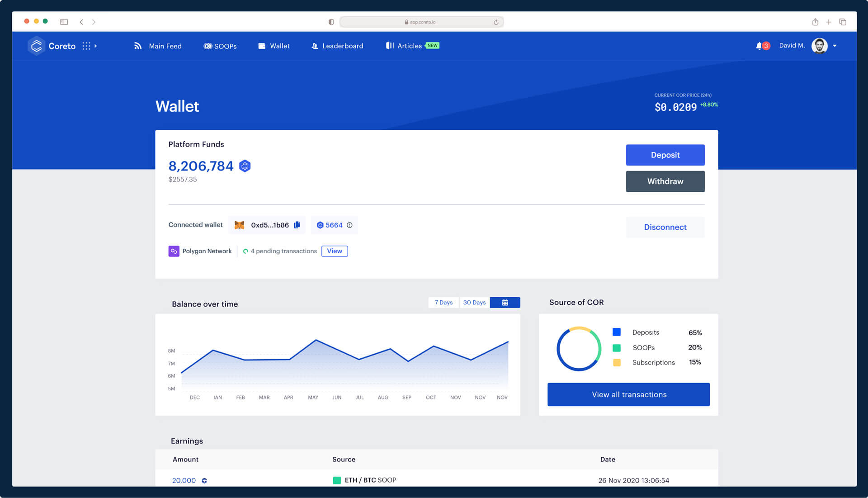Click the MetaMask fox icon
The width and height of the screenshot is (868, 498).
pyautogui.click(x=239, y=225)
